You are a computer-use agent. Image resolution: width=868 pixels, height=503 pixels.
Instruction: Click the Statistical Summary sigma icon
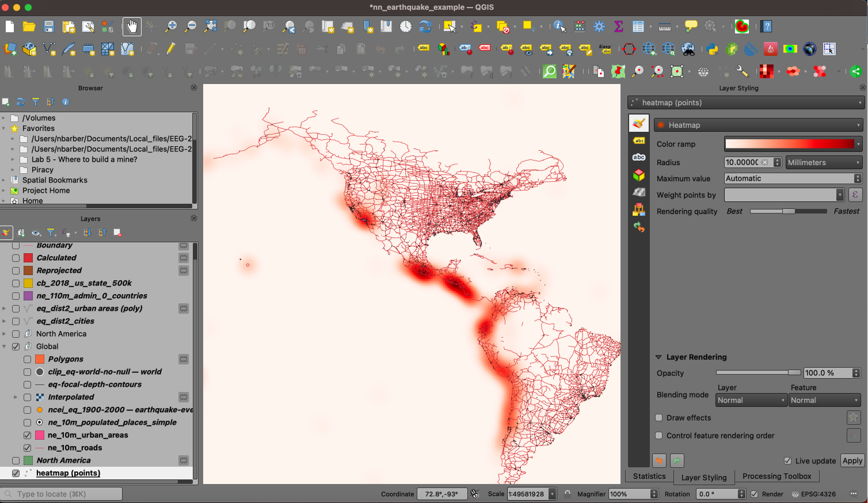click(619, 26)
